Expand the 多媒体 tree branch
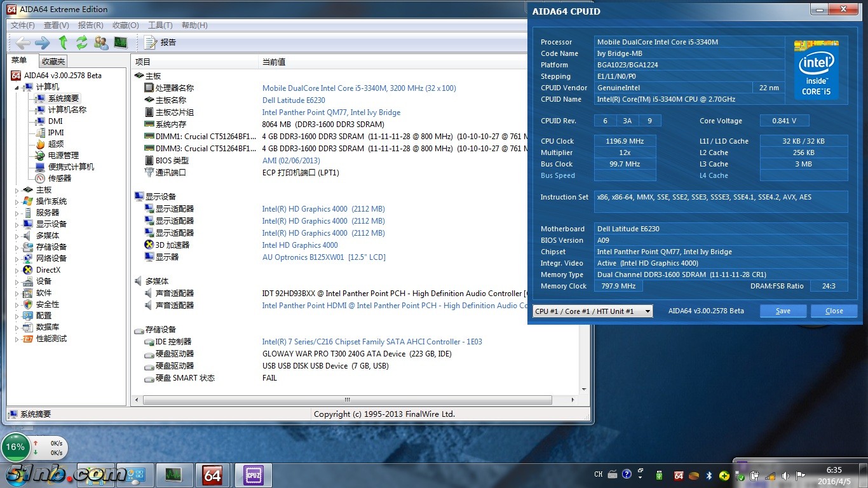The width and height of the screenshot is (868, 488). 18,236
